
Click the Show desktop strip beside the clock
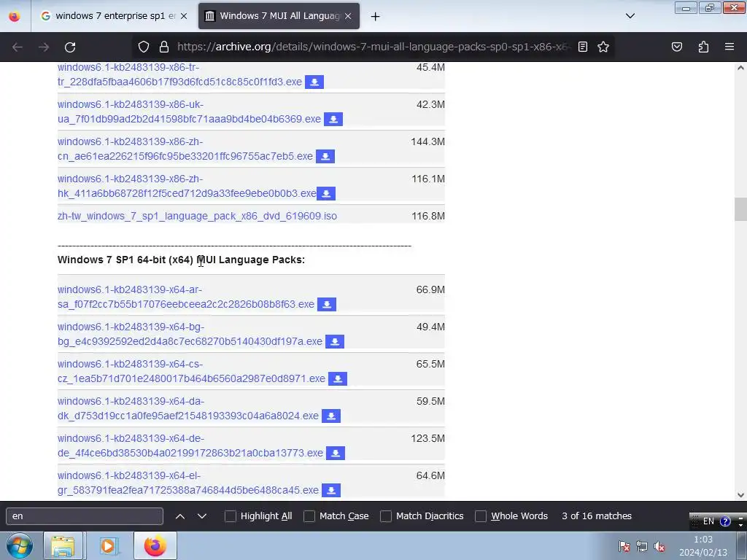pyautogui.click(x=742, y=545)
